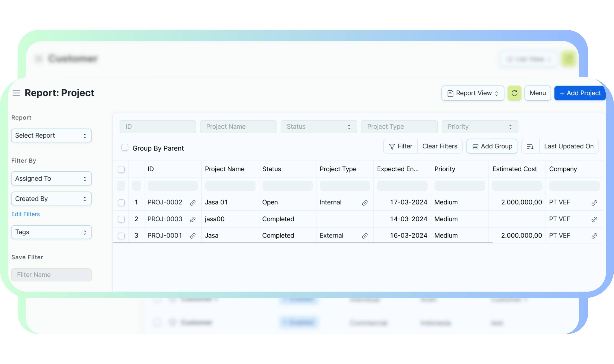Viewport: 614px width, 364px height.
Task: Click the Edit Filters link
Action: pyautogui.click(x=25, y=214)
